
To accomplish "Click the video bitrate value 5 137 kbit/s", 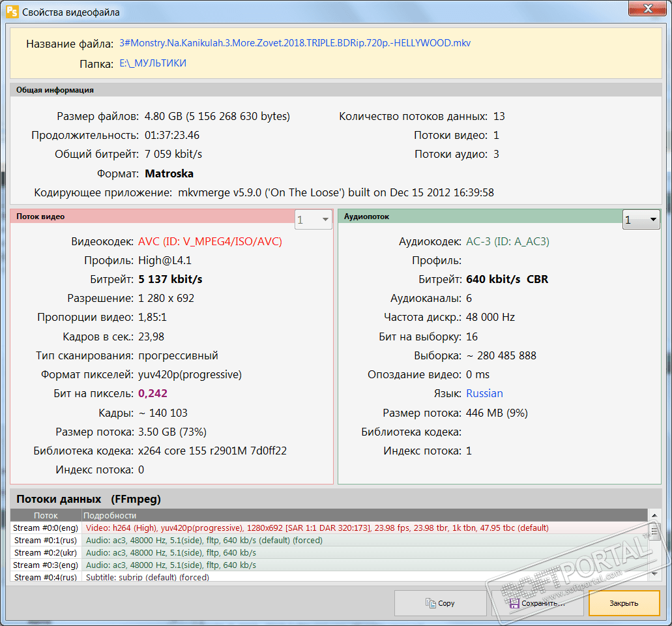I will tap(170, 279).
